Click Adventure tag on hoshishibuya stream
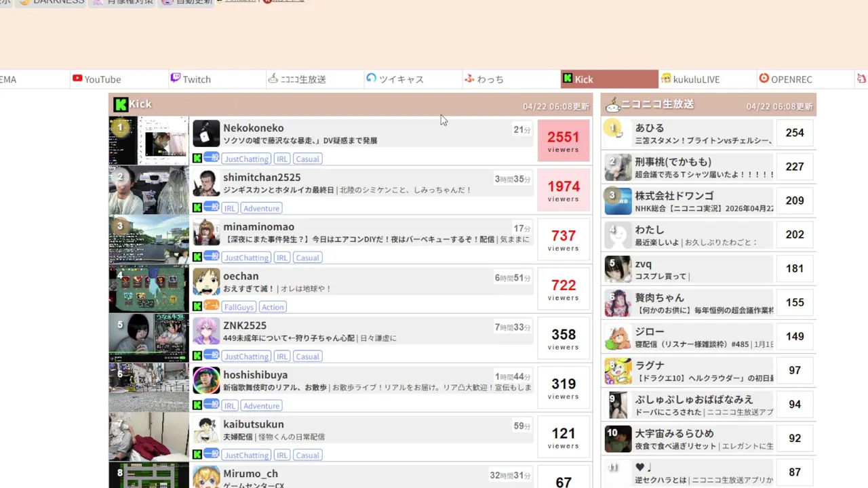 coord(261,406)
